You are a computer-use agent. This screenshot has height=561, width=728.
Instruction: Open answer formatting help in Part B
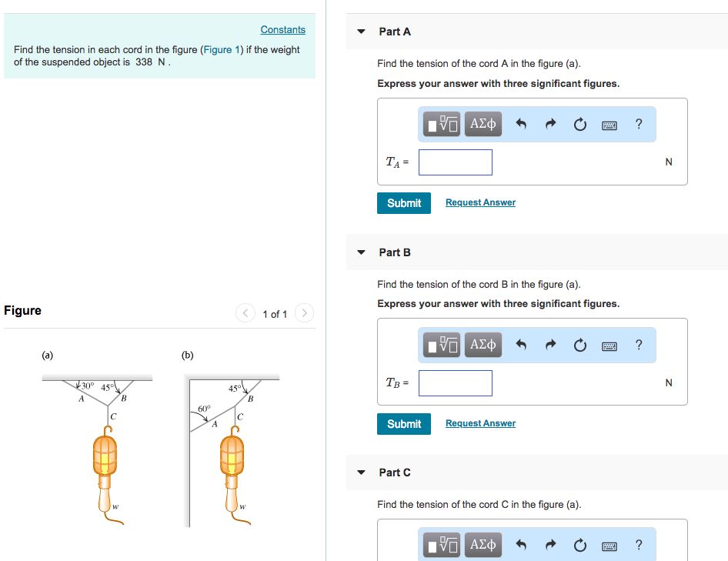(638, 345)
